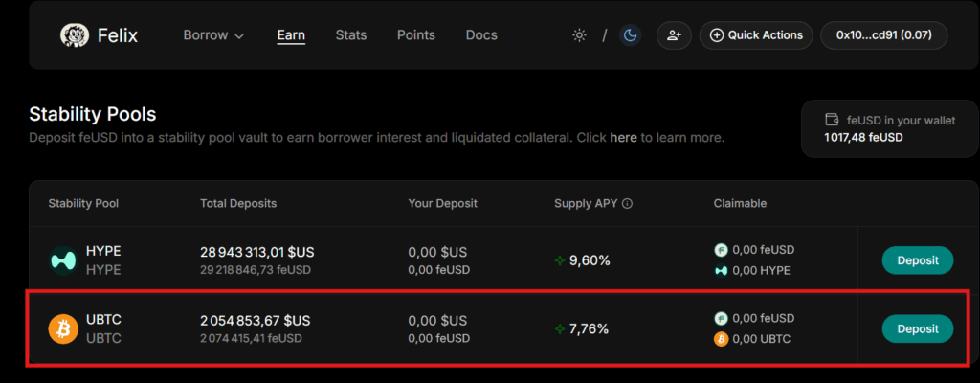Click the Supply APY column header text
Viewport: 980px width, 383px height.
(586, 203)
